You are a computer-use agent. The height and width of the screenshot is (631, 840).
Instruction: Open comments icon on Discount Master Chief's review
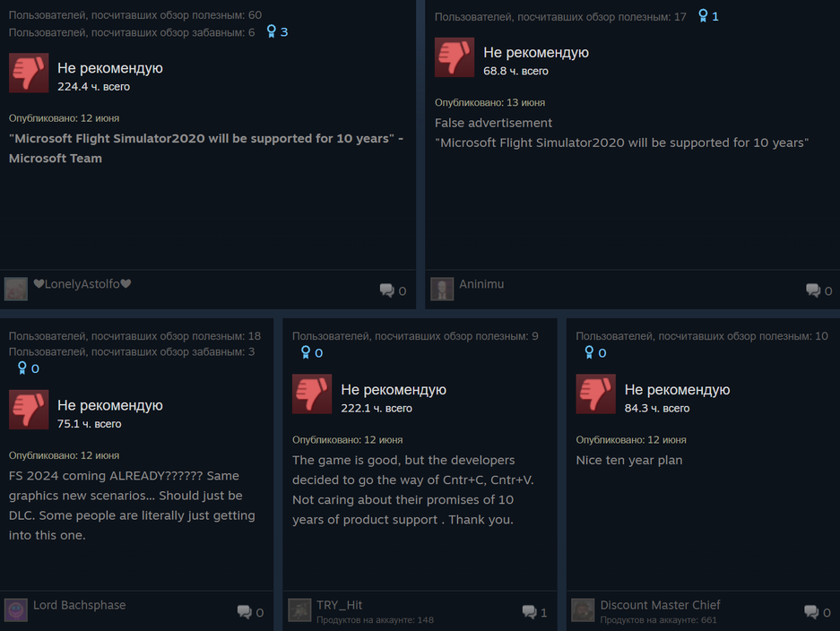click(x=811, y=611)
